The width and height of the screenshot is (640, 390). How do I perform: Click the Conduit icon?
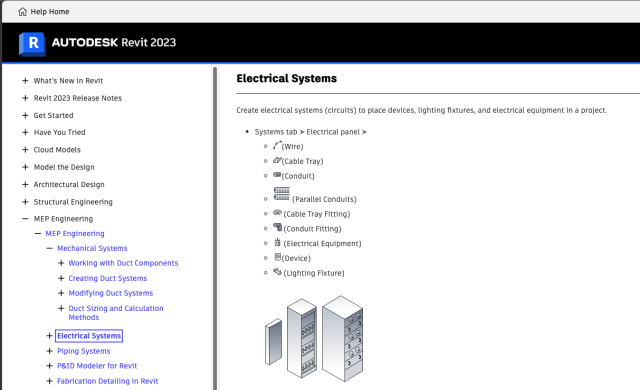tap(277, 175)
